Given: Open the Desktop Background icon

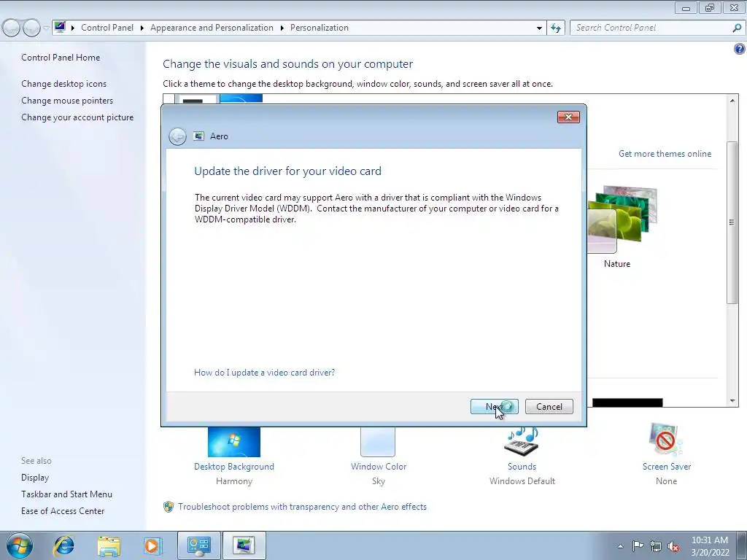Looking at the screenshot, I should 234,442.
